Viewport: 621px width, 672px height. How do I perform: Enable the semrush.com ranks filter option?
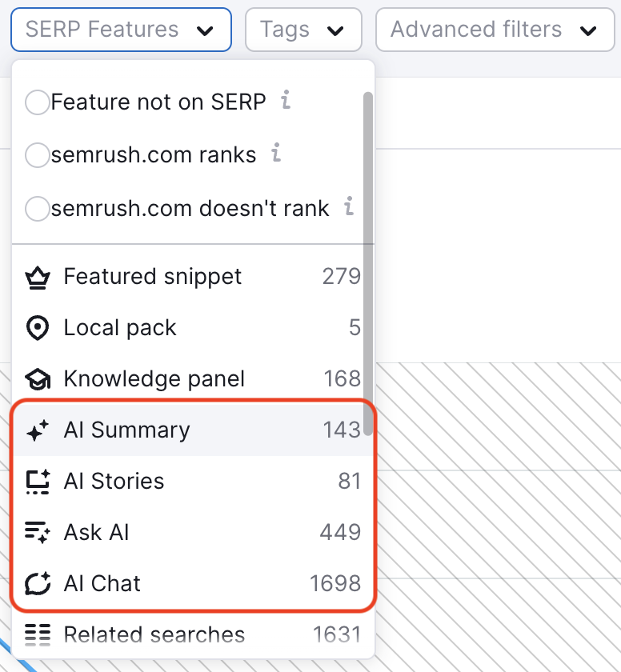[x=37, y=155]
